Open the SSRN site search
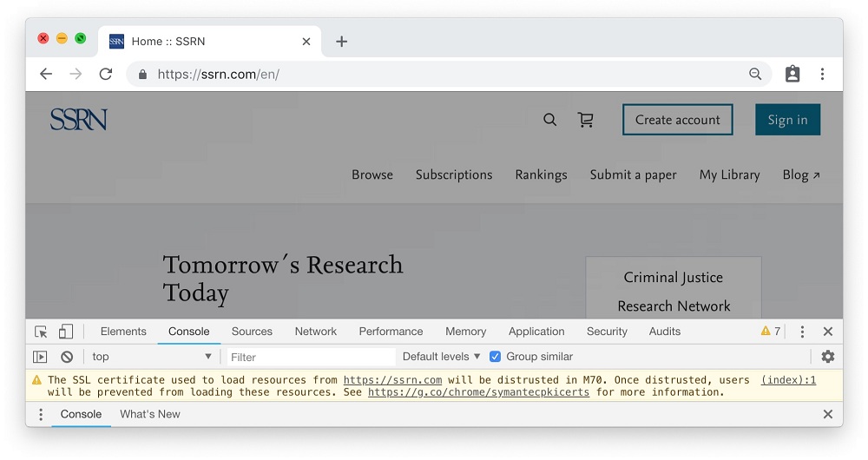The image size is (868, 460). pos(549,120)
